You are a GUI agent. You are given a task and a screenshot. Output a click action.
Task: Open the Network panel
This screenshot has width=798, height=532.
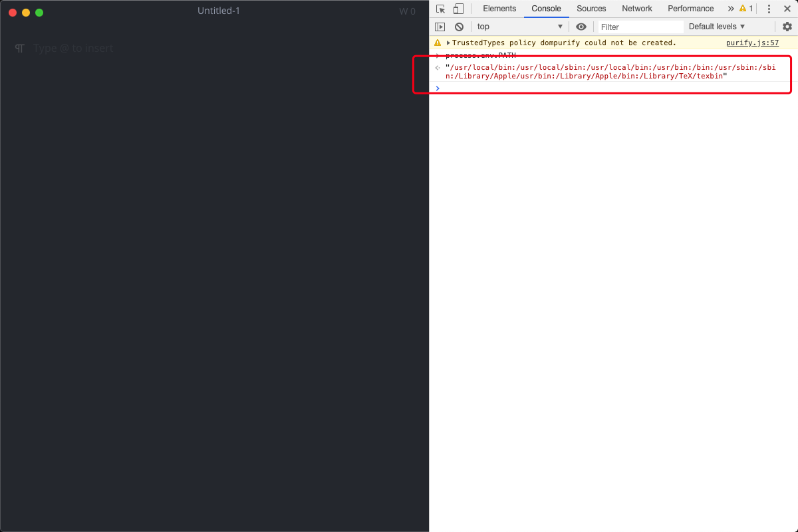pyautogui.click(x=637, y=9)
